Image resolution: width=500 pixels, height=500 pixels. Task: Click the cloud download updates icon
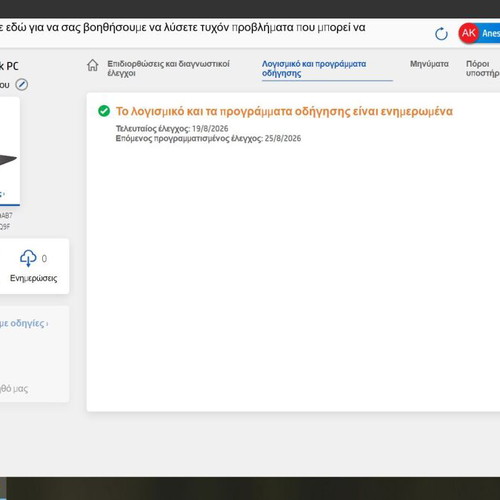pyautogui.click(x=28, y=258)
